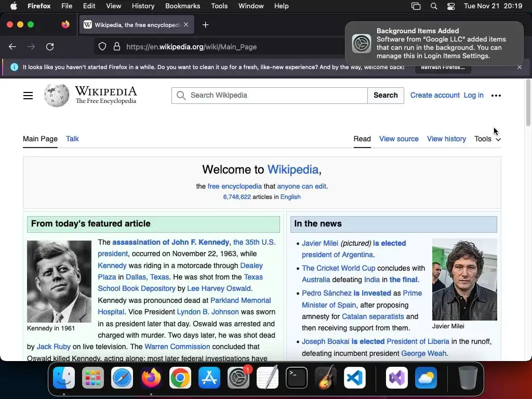
Task: Click the Background Items Added notification
Action: click(x=434, y=44)
